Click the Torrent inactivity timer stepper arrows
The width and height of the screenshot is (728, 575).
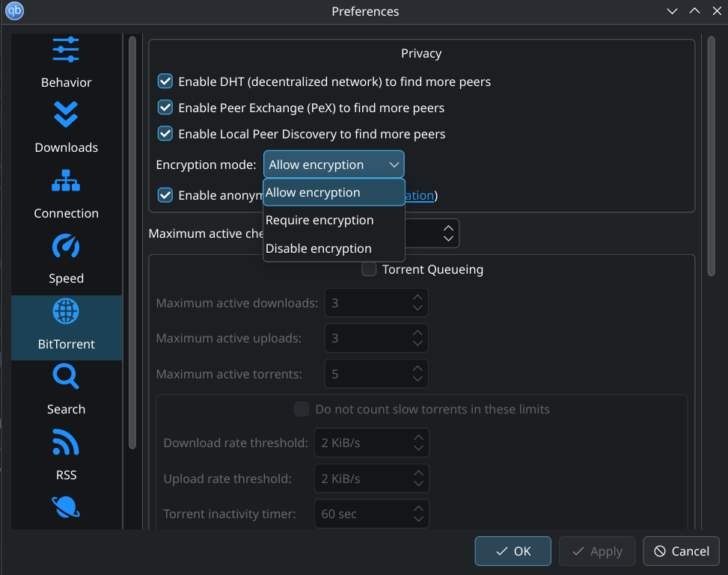[418, 514]
